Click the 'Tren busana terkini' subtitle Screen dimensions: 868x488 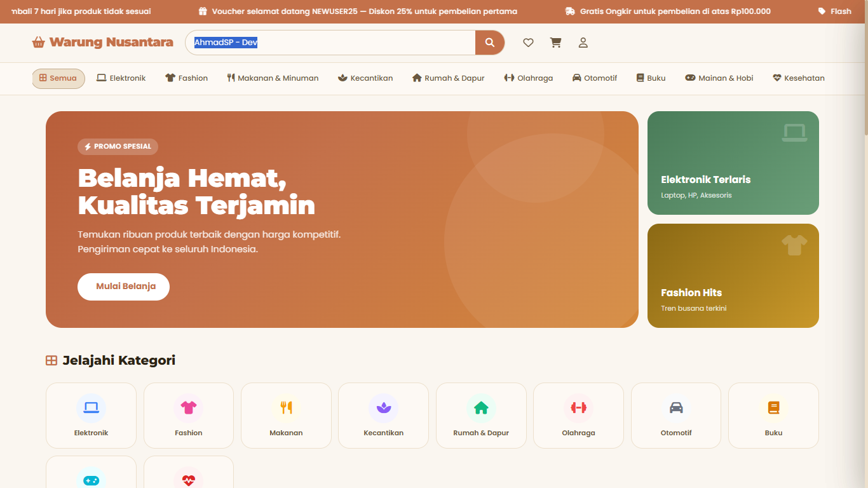click(x=694, y=309)
